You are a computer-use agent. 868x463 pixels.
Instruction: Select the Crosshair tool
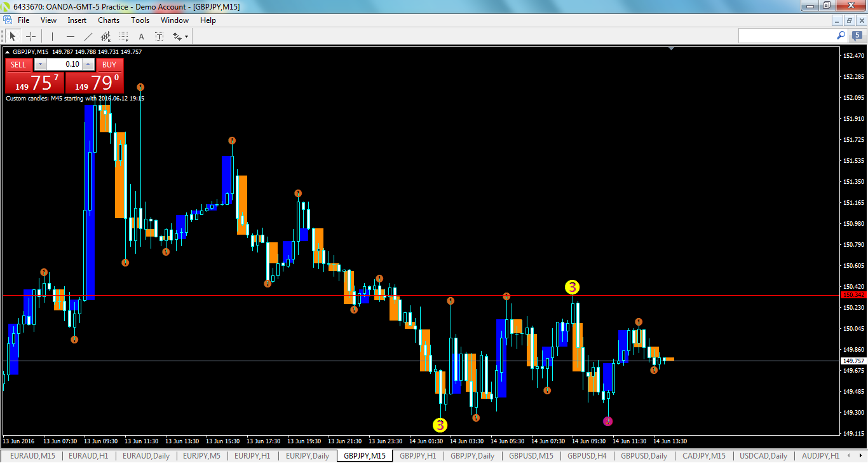[31, 36]
